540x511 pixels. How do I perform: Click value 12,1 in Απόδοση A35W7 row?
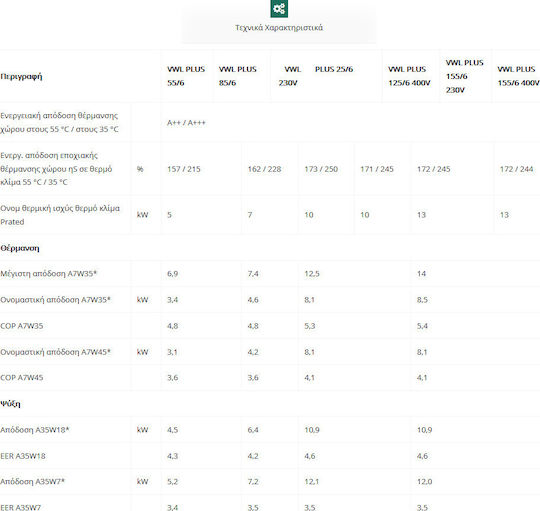312,482
